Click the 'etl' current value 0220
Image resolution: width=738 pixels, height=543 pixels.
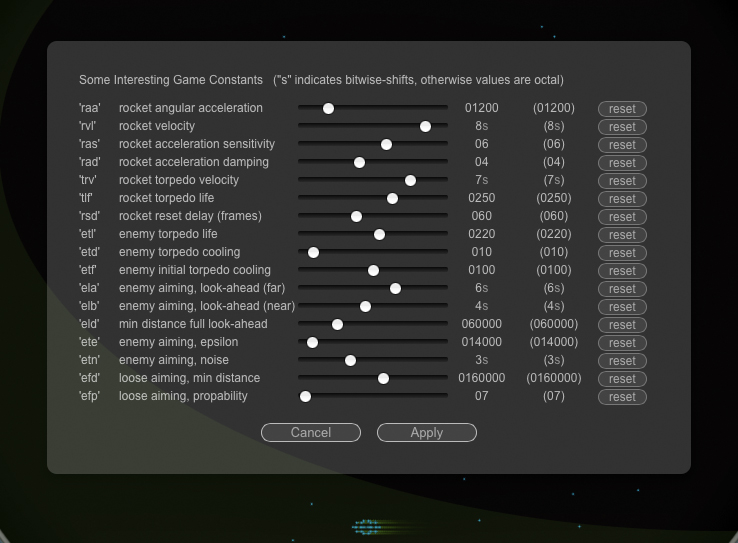tap(481, 234)
